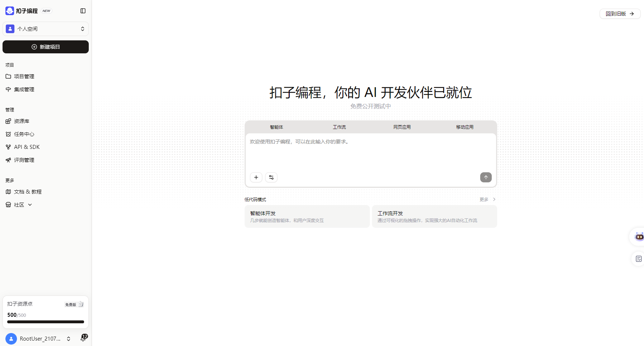
Task: Open the 智能体开发 card
Action: click(307, 216)
